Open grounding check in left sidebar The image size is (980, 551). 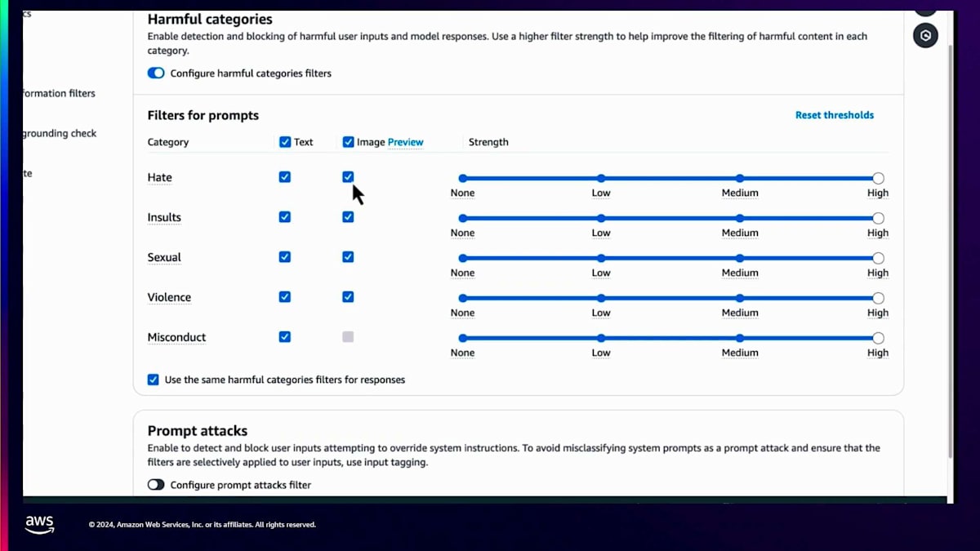click(x=60, y=133)
